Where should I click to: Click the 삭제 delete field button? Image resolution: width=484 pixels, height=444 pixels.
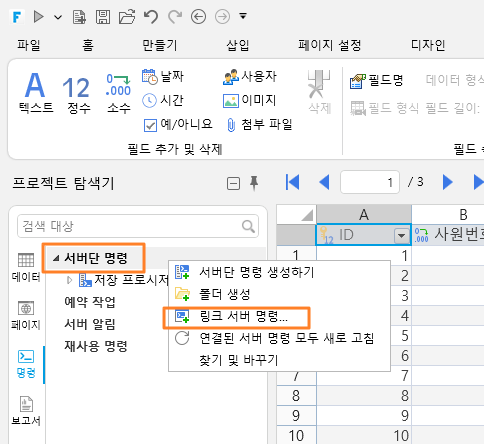click(319, 92)
